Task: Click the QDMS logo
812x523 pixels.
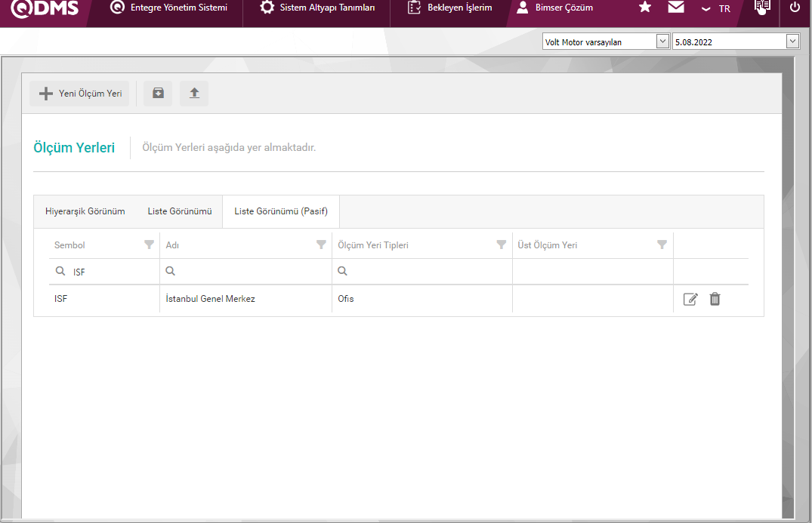Action: (x=45, y=8)
